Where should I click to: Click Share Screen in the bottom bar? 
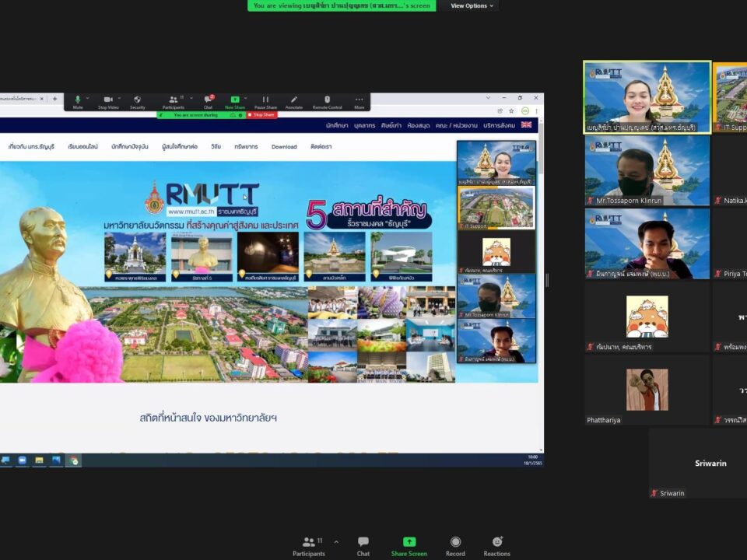[409, 546]
